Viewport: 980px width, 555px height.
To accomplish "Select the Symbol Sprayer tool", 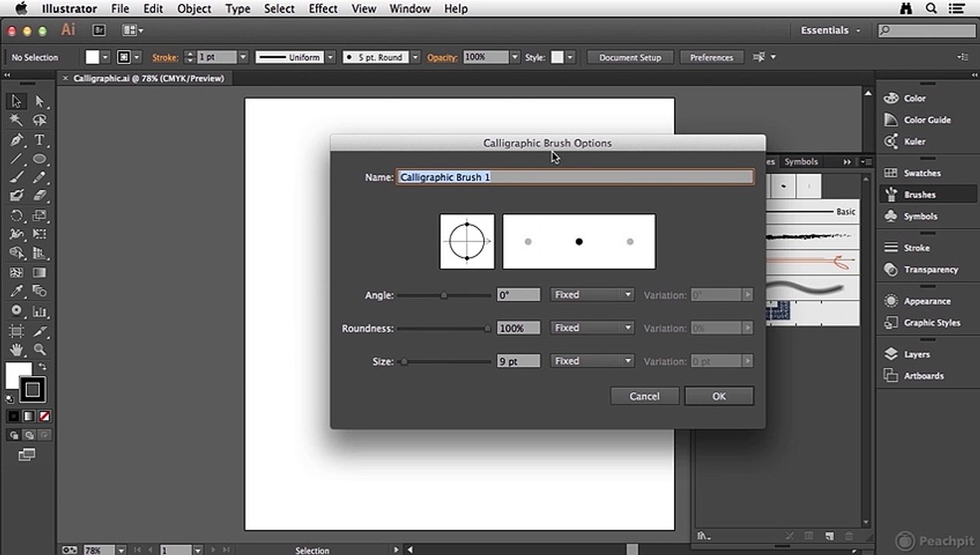I will 16,311.
